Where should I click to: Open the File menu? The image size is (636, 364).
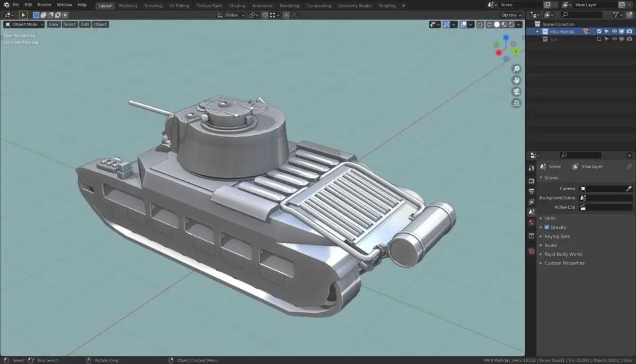16,5
